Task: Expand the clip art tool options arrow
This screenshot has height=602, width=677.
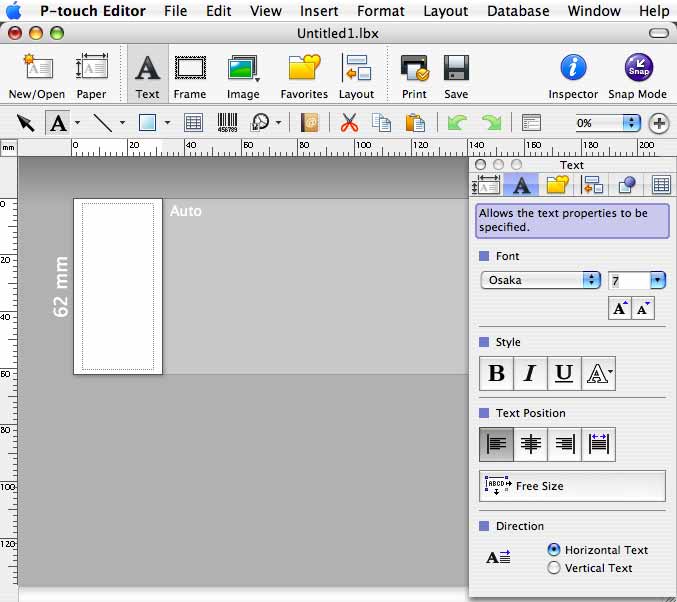Action: coord(278,123)
